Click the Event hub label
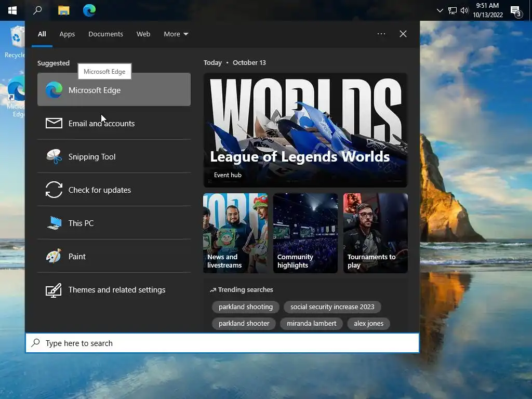The width and height of the screenshot is (532, 399). click(x=228, y=175)
